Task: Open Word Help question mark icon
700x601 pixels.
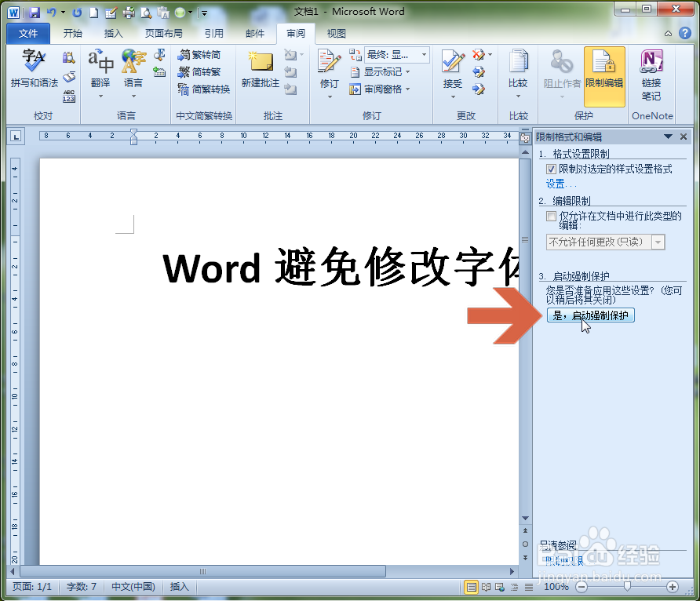Action: tap(685, 33)
